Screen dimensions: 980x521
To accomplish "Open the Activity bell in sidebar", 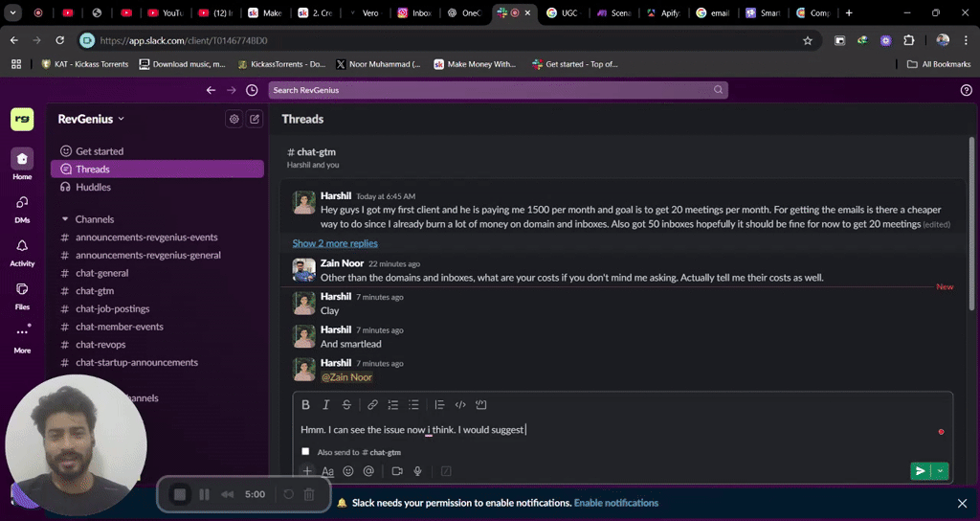I will click(x=22, y=247).
